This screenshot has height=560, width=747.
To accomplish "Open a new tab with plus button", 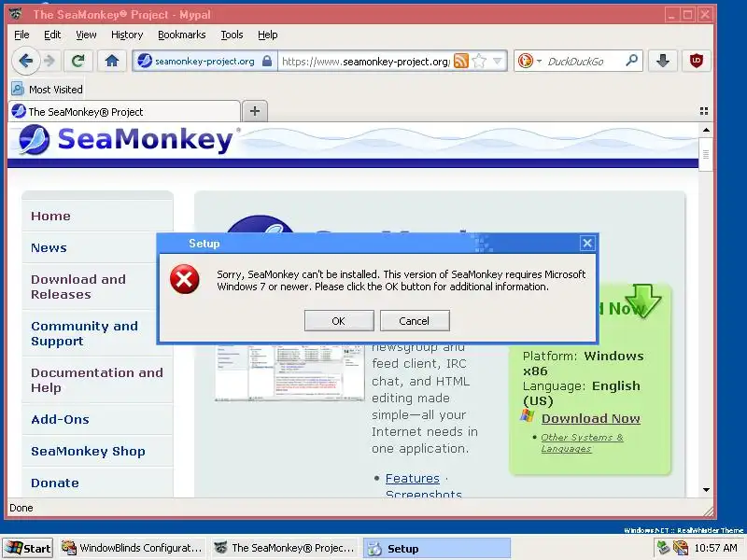I will (x=255, y=111).
